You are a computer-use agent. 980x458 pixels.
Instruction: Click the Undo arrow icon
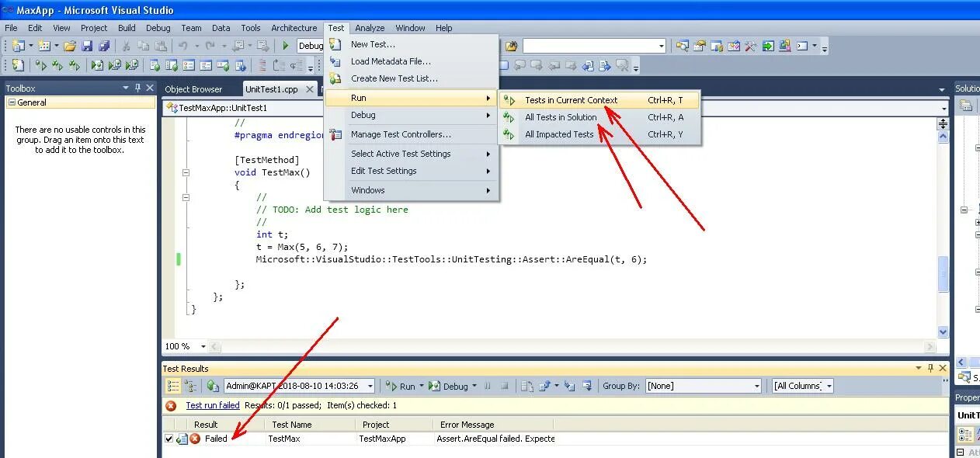pyautogui.click(x=183, y=46)
